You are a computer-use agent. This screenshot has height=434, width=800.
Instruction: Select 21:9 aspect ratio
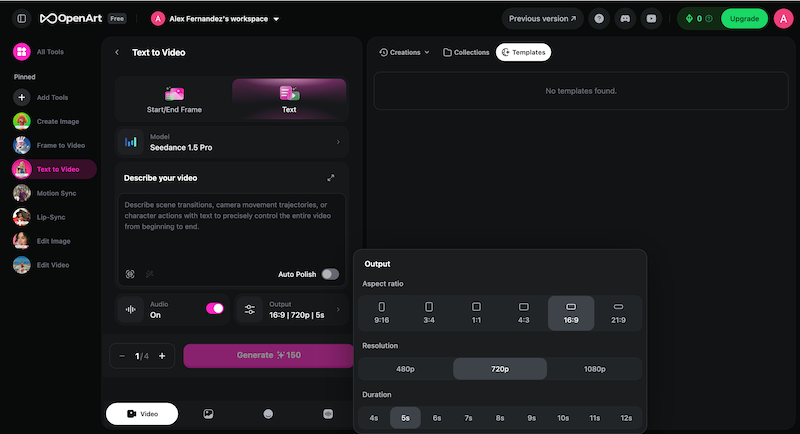click(x=618, y=313)
